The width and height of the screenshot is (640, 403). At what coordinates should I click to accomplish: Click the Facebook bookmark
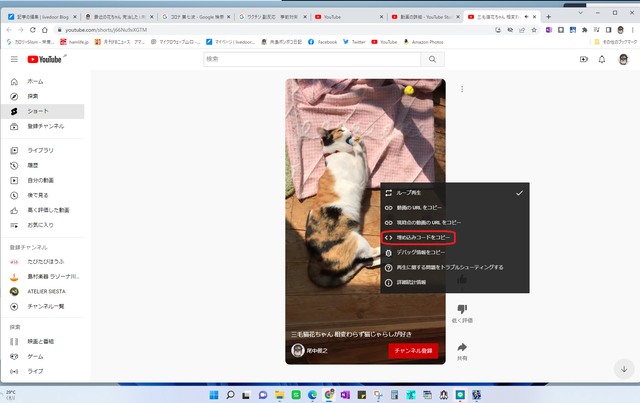[x=322, y=42]
